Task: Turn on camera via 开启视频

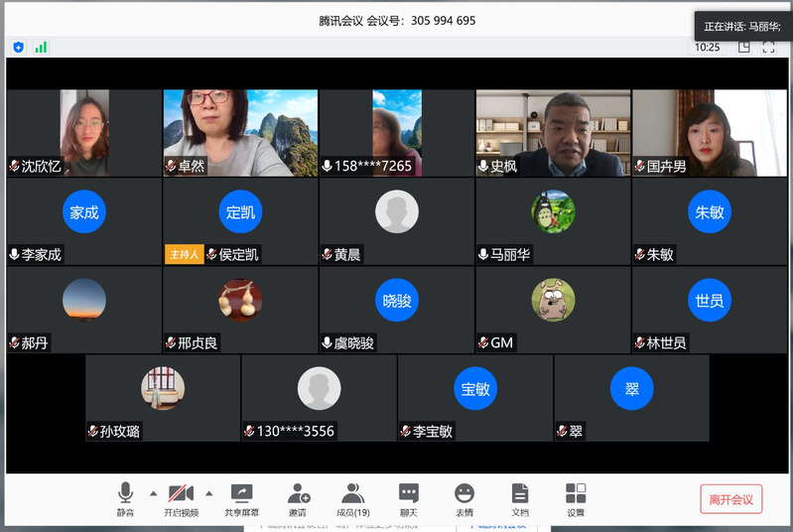Action: click(181, 499)
